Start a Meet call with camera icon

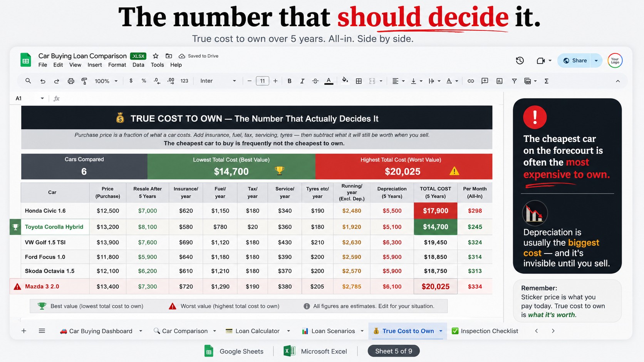pos(540,61)
